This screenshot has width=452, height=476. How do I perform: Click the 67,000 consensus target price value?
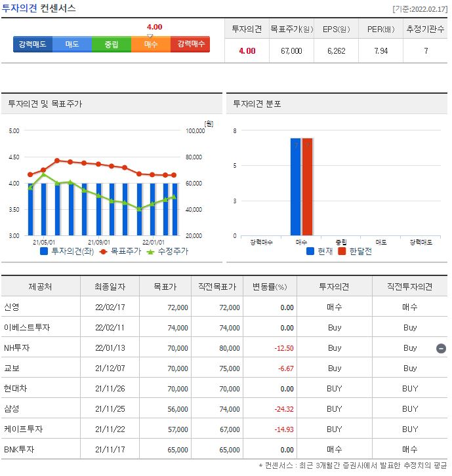291,51
